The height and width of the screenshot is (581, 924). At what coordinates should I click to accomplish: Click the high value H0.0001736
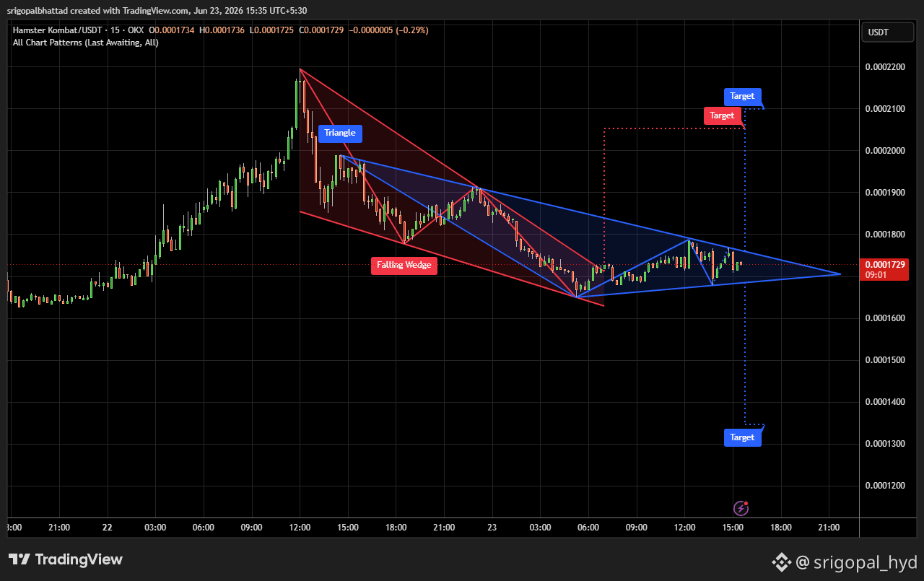click(x=223, y=30)
